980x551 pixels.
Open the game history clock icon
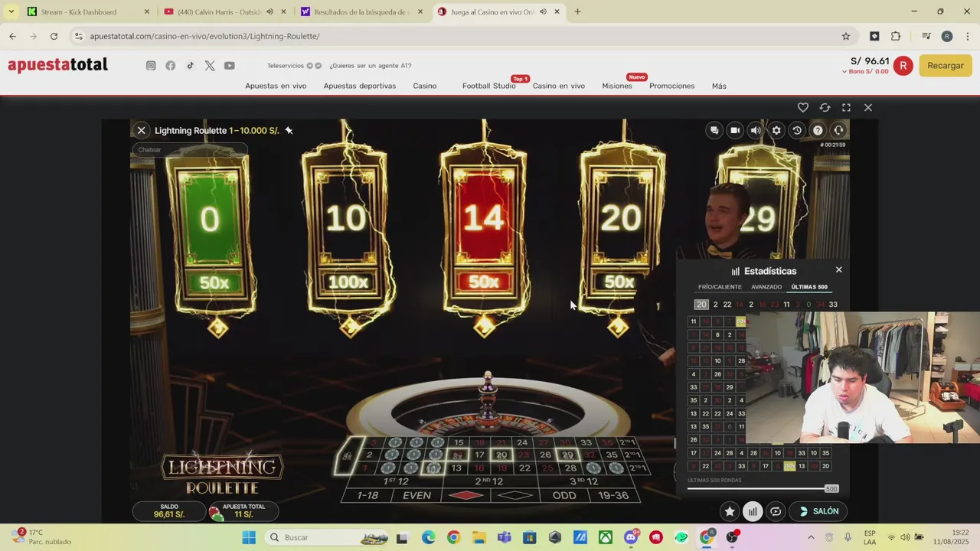pyautogui.click(x=797, y=130)
